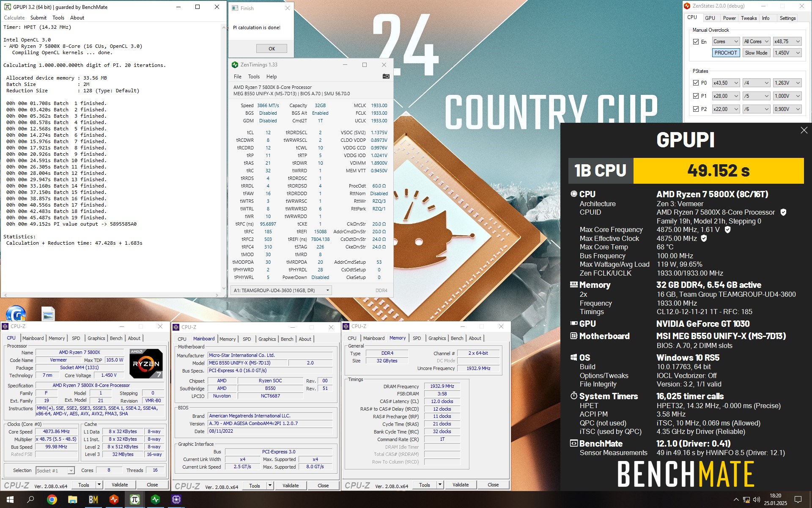
Task: Click ZenTimings camera screenshot icon
Action: click(x=386, y=77)
